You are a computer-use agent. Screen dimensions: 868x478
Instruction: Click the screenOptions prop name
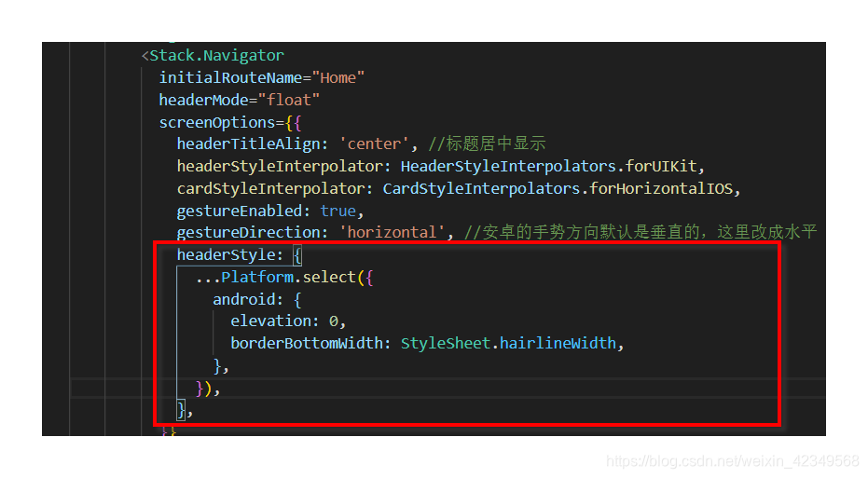point(217,122)
